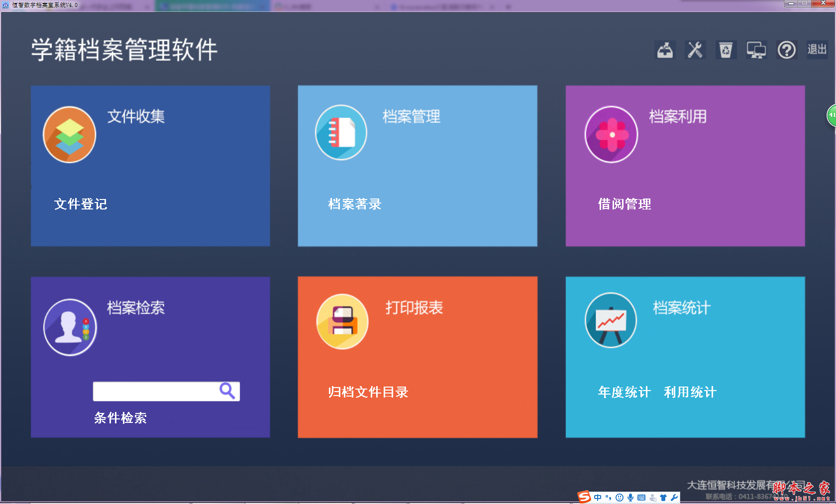Screen dimensions: 836x504
Task: Open the Sogou soft keyboard toggle
Action: point(641,497)
